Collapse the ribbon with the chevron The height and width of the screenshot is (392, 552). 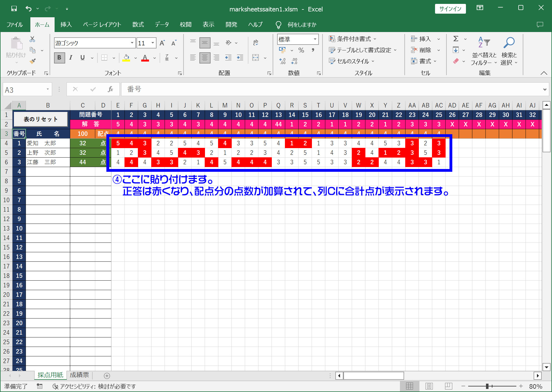(544, 73)
